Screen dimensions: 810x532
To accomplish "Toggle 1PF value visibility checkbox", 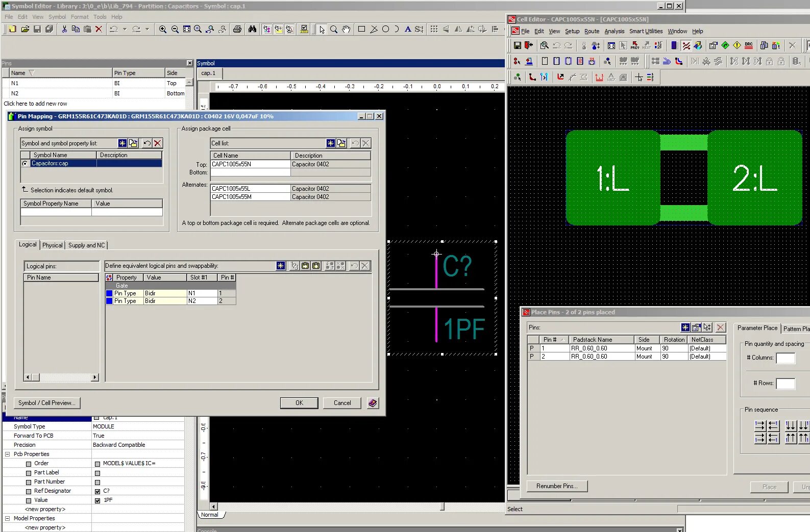I will [x=97, y=500].
